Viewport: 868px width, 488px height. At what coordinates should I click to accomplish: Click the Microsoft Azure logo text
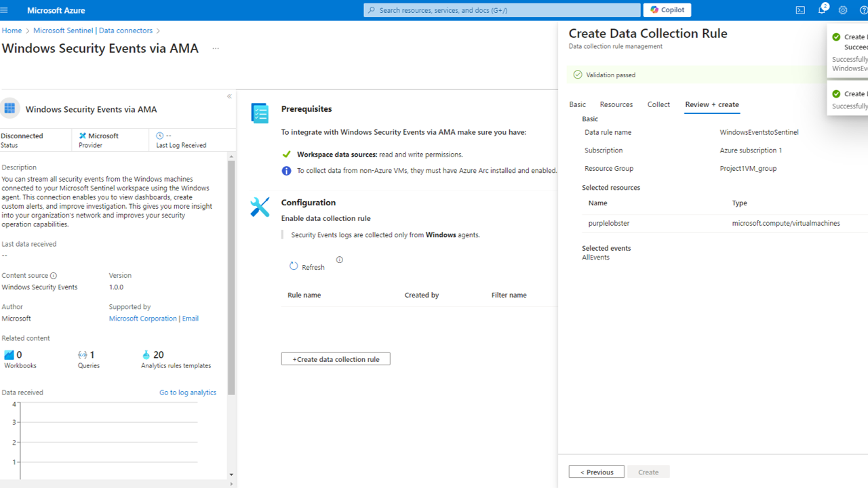56,11
